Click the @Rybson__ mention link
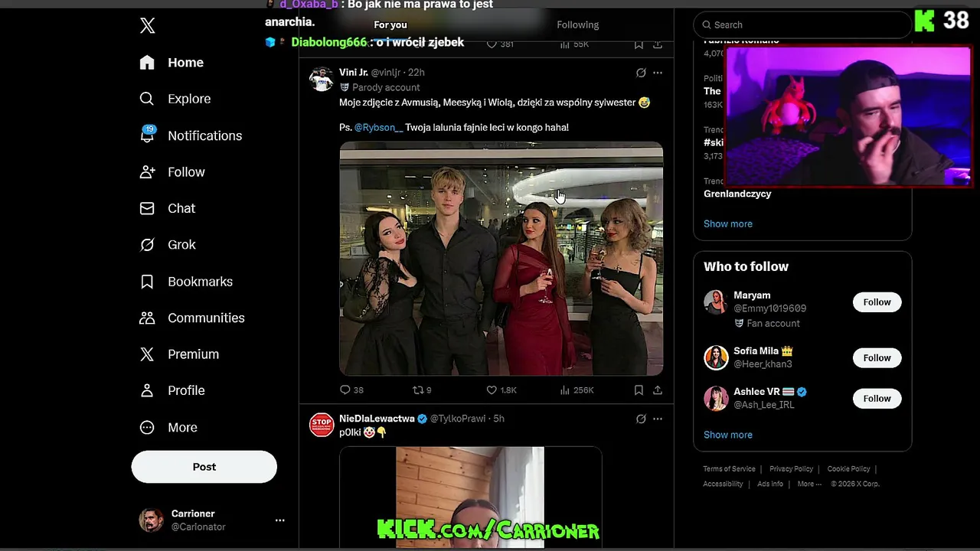 coord(378,128)
